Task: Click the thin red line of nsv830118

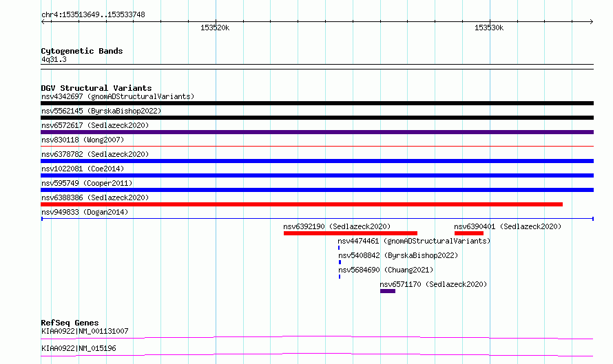Action: click(317, 147)
